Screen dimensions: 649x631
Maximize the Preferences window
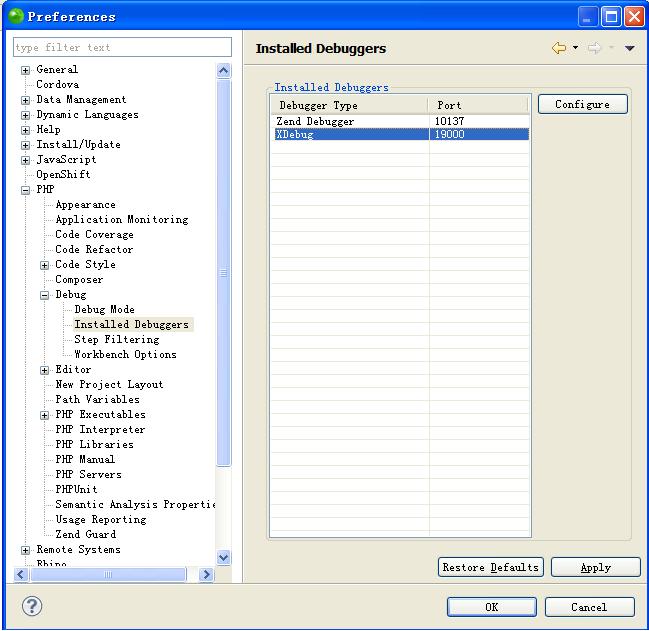pos(611,17)
